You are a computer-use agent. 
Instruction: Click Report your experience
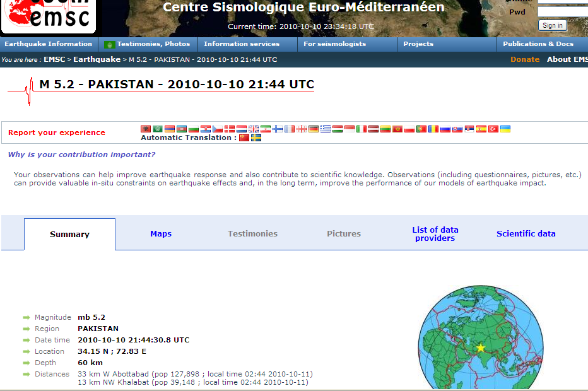(x=57, y=132)
